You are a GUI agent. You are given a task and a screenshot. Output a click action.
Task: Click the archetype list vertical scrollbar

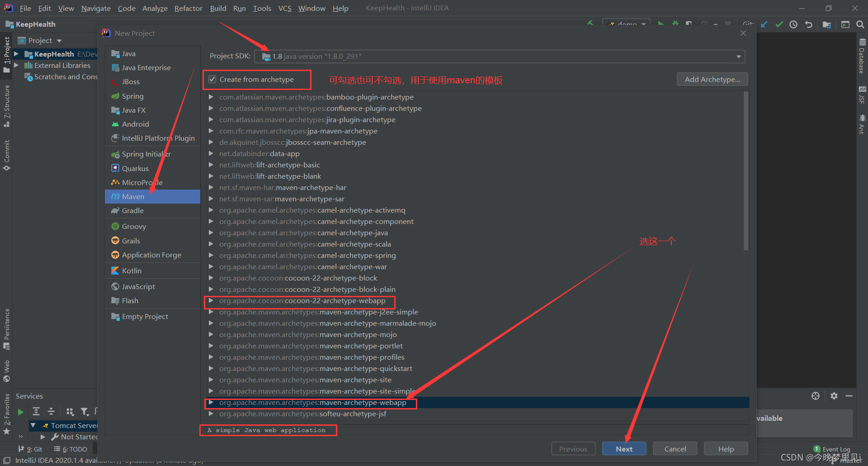746,171
